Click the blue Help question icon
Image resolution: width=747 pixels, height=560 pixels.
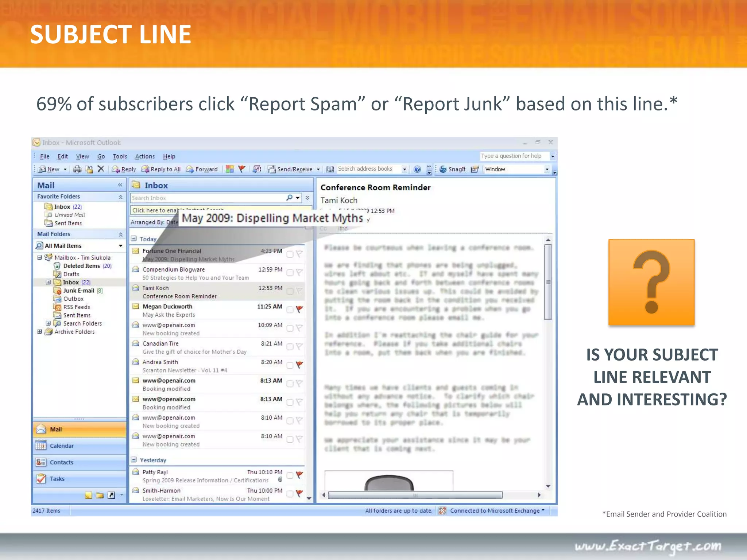(417, 169)
